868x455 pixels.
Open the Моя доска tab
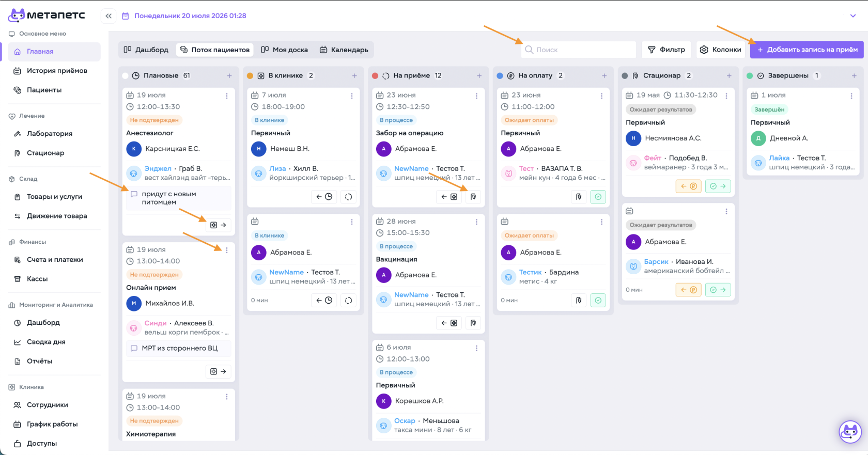tap(285, 50)
